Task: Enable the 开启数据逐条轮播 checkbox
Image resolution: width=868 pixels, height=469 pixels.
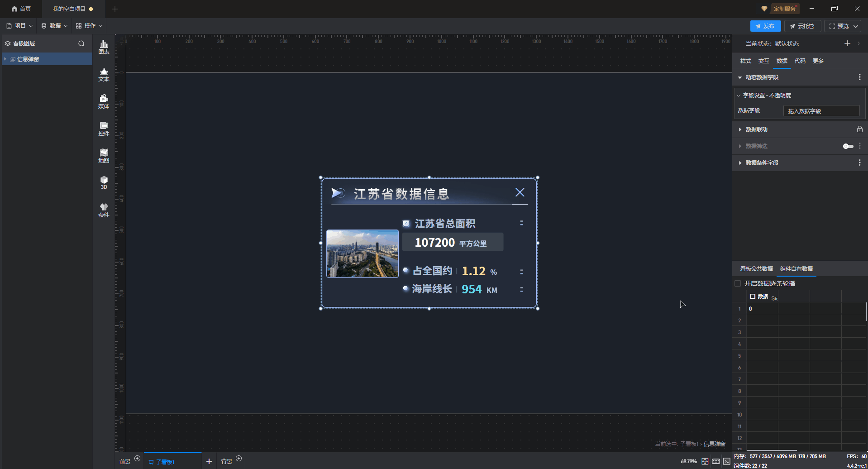Action: (738, 283)
